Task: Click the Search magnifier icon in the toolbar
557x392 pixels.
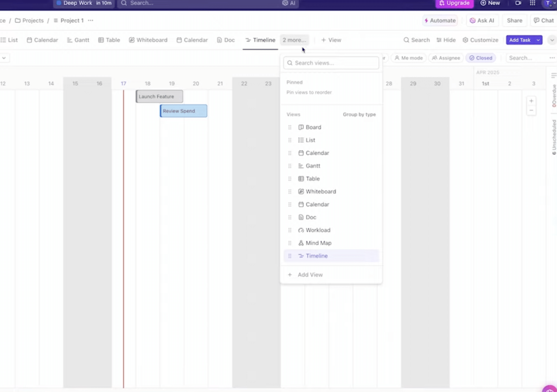Action: (x=406, y=40)
